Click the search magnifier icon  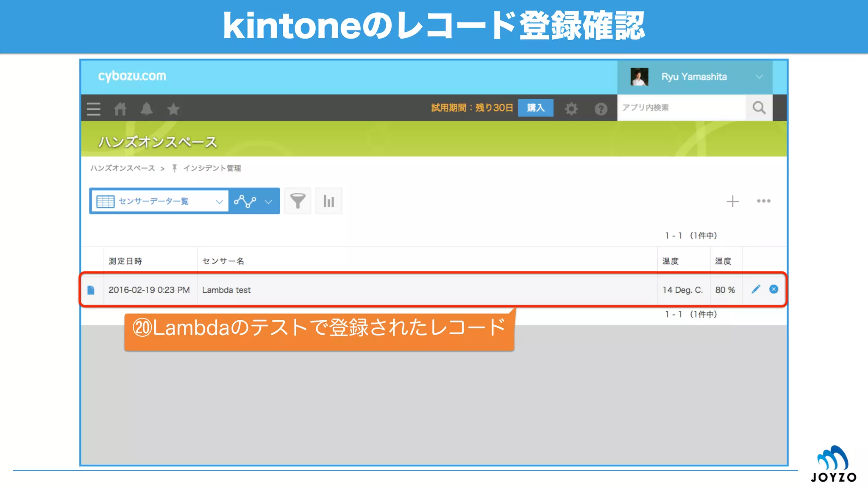tap(759, 108)
